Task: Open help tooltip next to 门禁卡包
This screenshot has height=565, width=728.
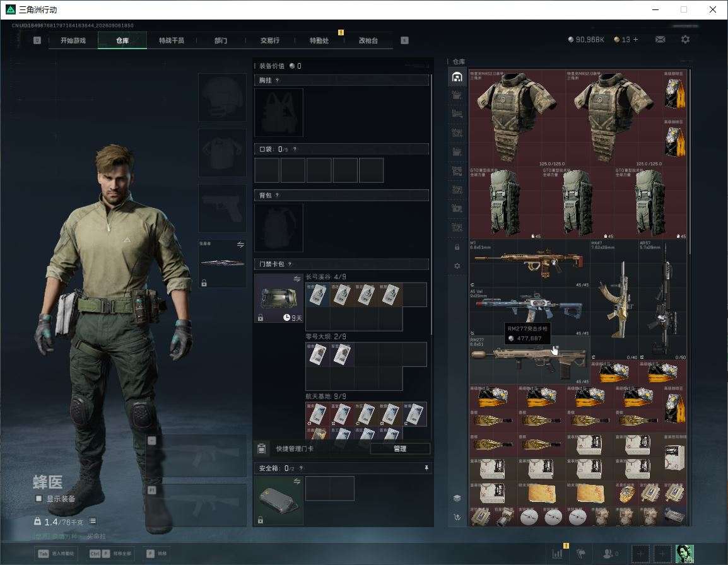Action: (x=290, y=264)
